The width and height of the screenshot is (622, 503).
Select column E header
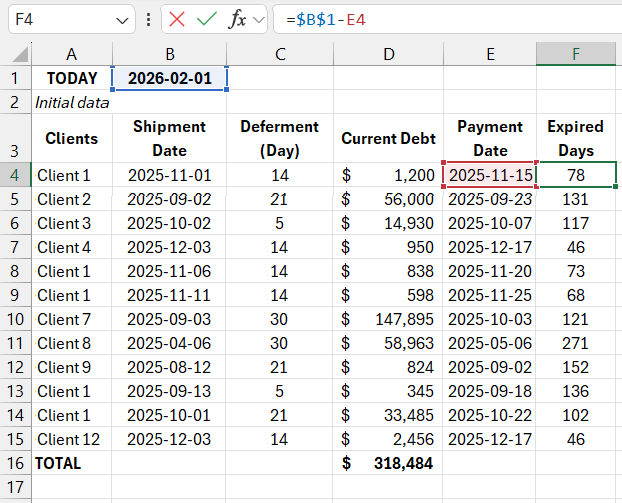click(x=490, y=54)
